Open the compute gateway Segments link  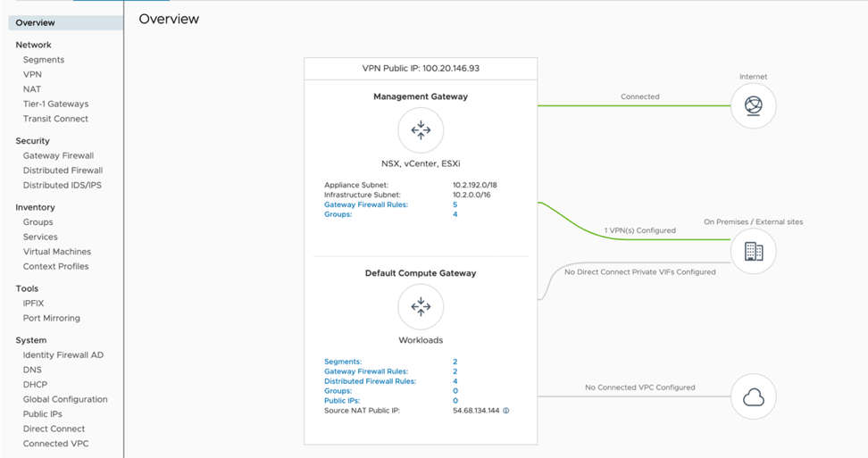point(343,362)
